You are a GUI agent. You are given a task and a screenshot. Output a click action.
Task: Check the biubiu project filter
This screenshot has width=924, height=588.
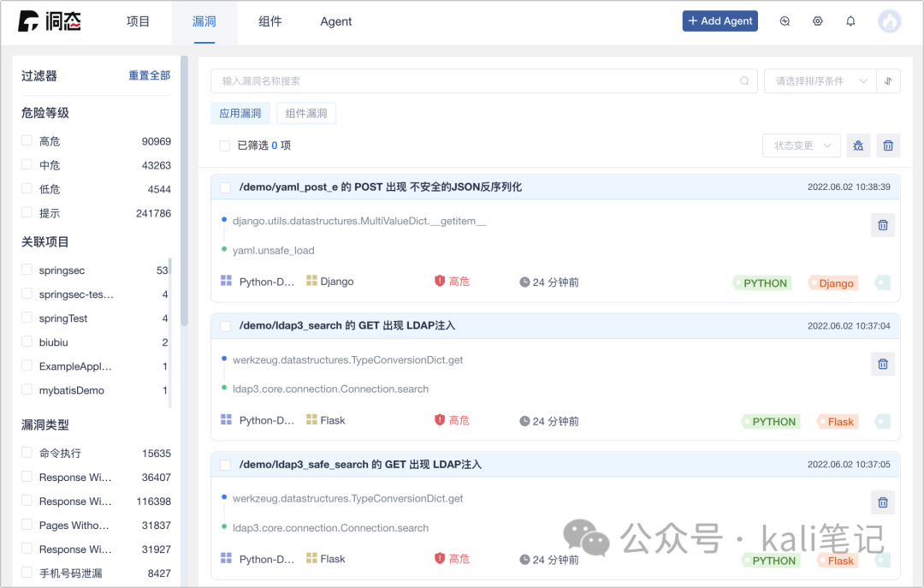click(27, 342)
